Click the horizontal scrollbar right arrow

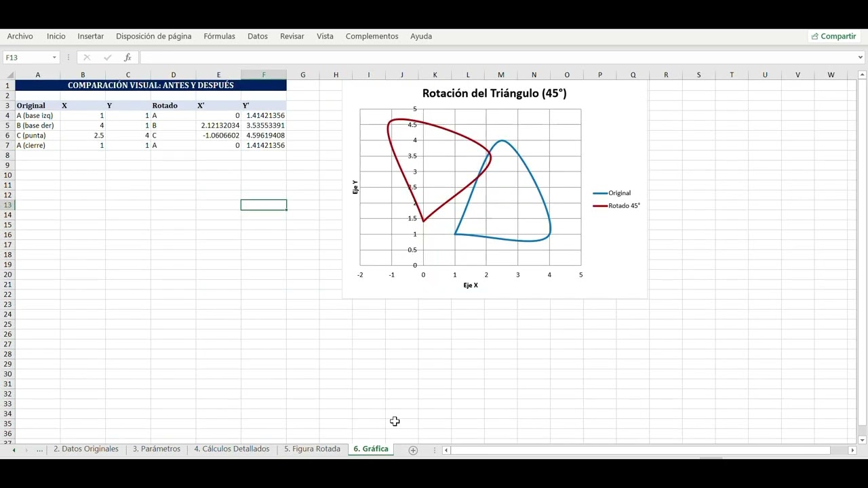coord(852,450)
